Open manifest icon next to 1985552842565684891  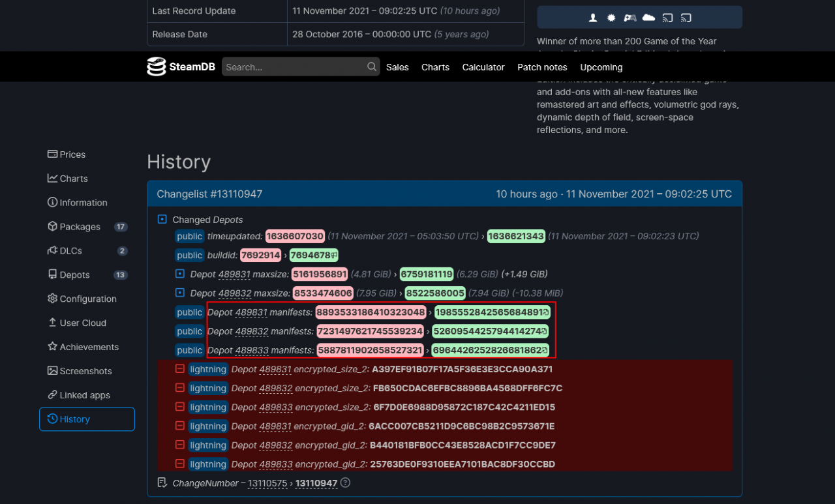point(545,313)
